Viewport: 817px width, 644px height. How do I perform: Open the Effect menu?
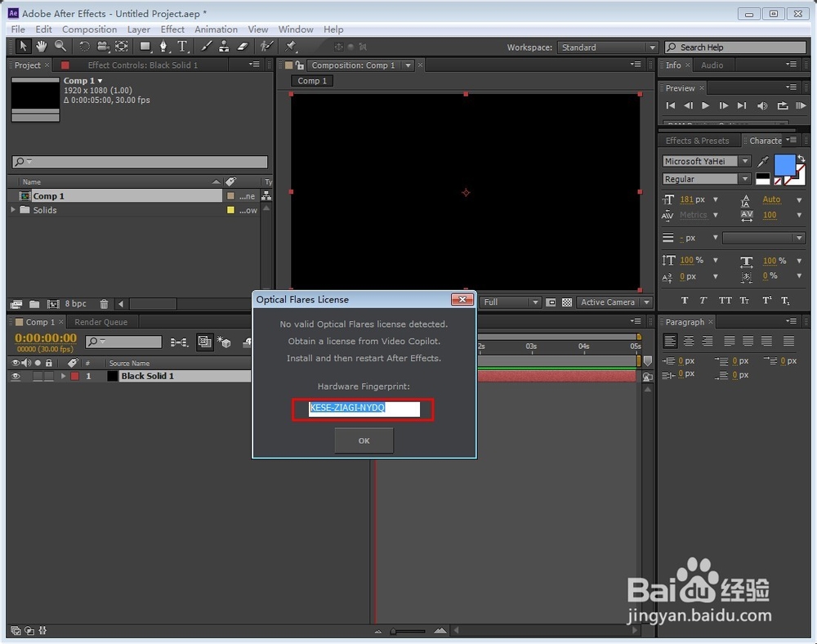tap(172, 29)
